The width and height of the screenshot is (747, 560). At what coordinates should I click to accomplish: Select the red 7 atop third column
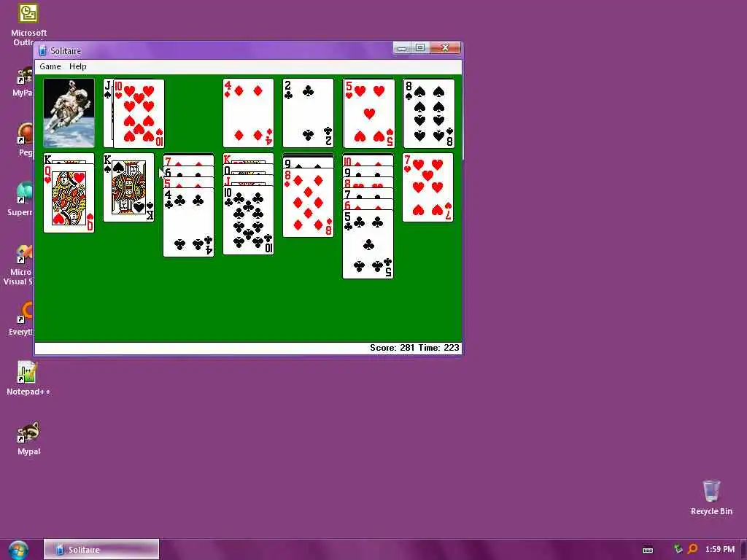point(189,160)
